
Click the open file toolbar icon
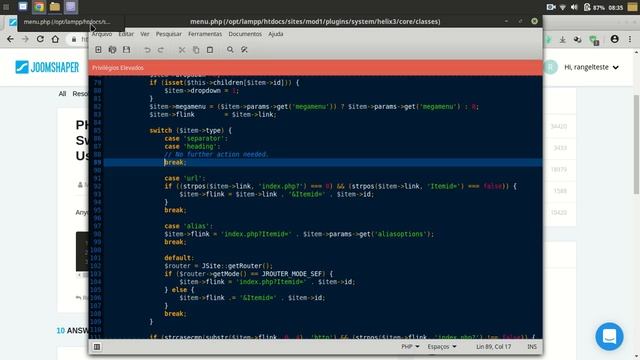point(113,50)
